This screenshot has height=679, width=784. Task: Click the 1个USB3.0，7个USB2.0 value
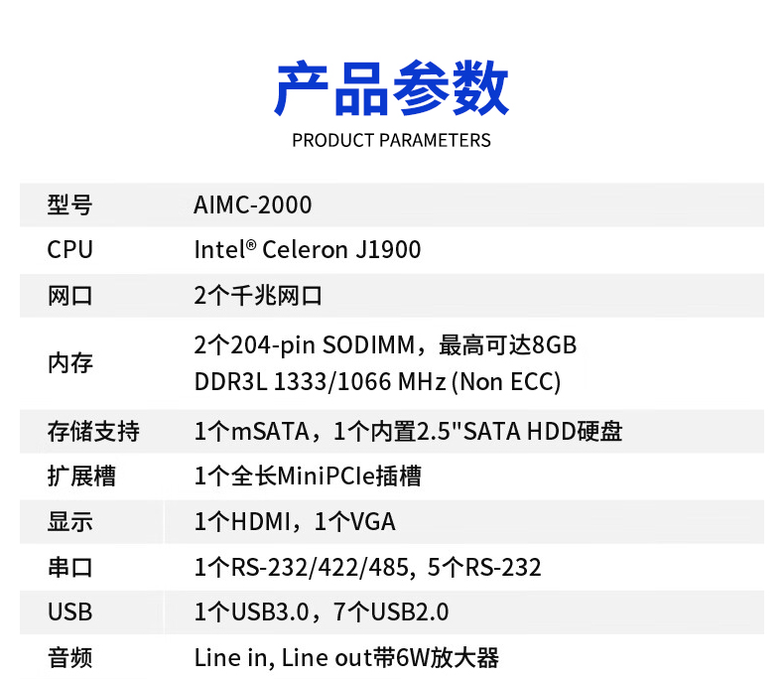click(322, 612)
